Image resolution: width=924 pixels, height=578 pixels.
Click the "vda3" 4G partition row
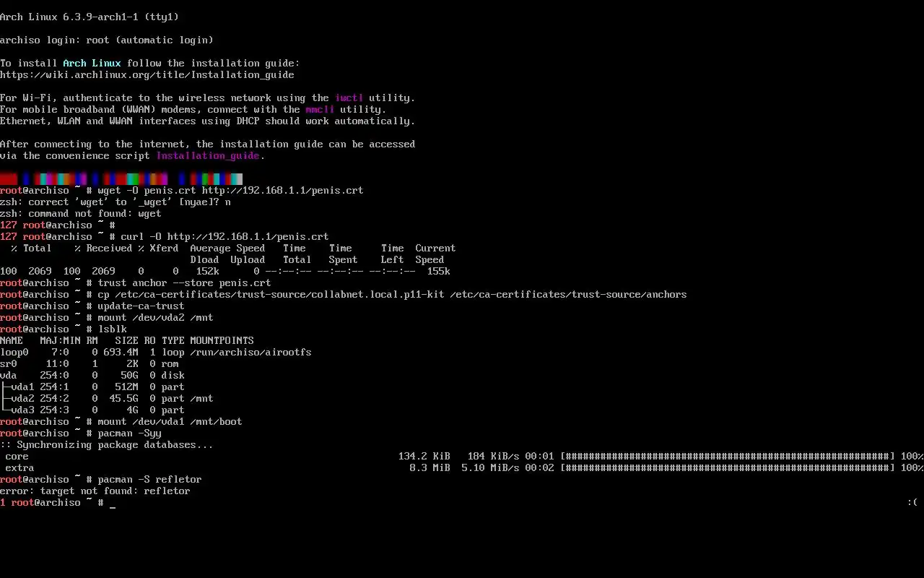pos(92,410)
